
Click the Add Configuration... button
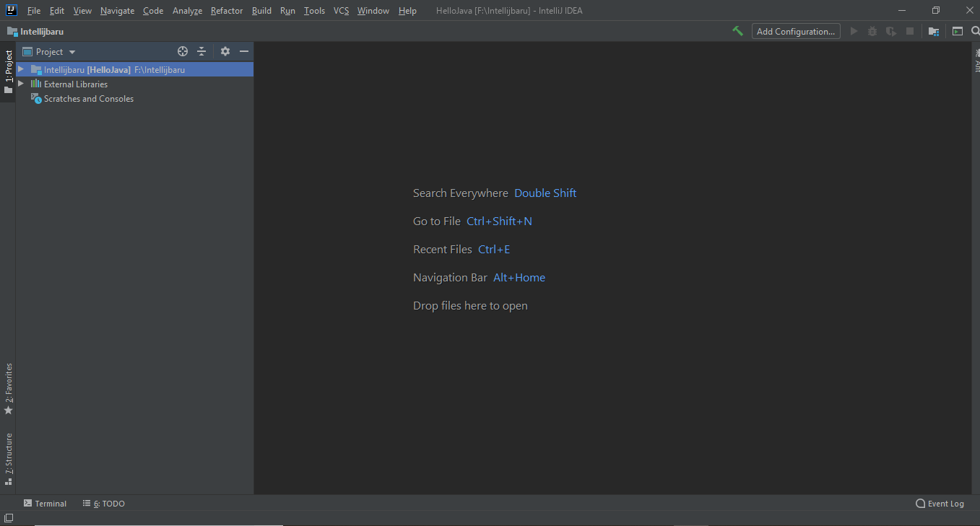point(796,31)
